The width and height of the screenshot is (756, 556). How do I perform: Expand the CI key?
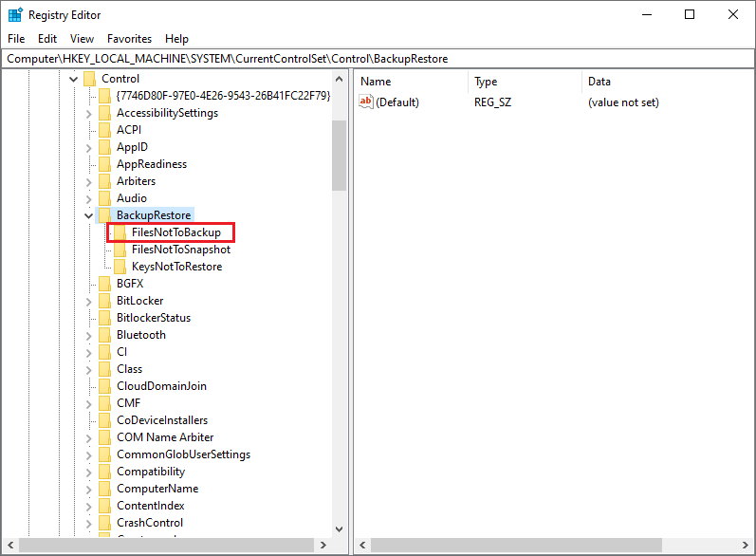click(89, 353)
